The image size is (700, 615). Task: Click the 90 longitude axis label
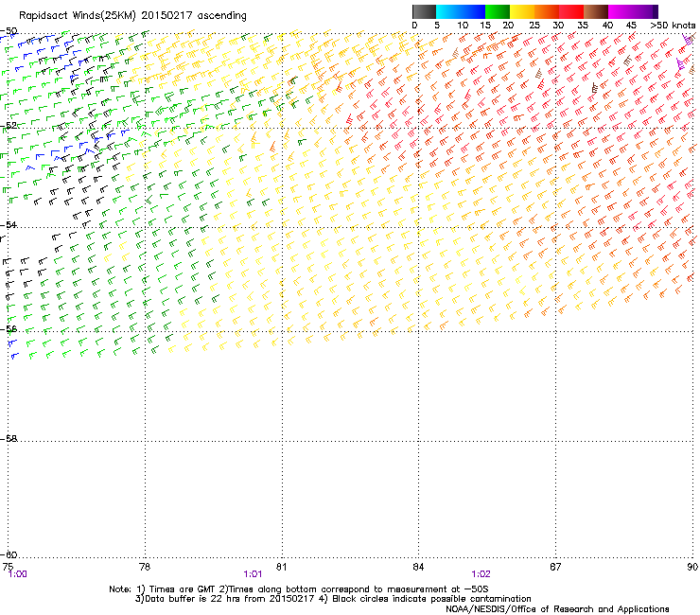692,567
